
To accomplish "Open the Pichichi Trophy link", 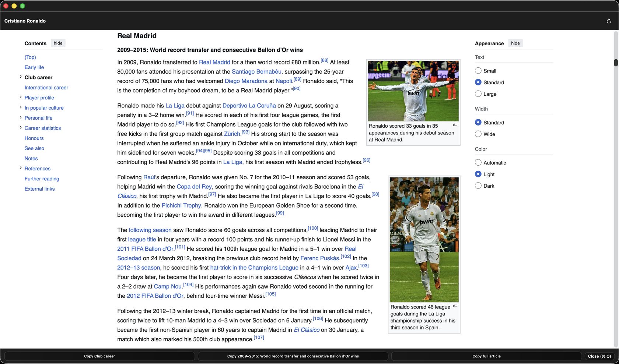I will (x=181, y=205).
